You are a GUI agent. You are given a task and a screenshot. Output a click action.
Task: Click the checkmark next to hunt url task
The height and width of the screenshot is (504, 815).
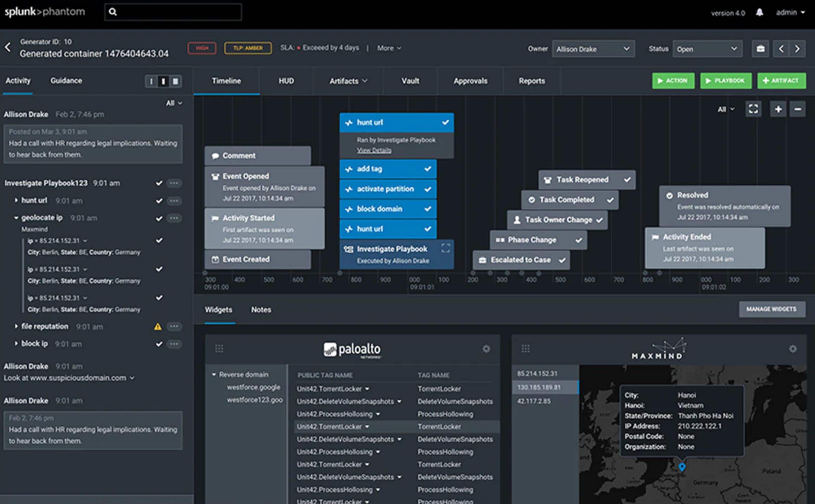click(159, 201)
